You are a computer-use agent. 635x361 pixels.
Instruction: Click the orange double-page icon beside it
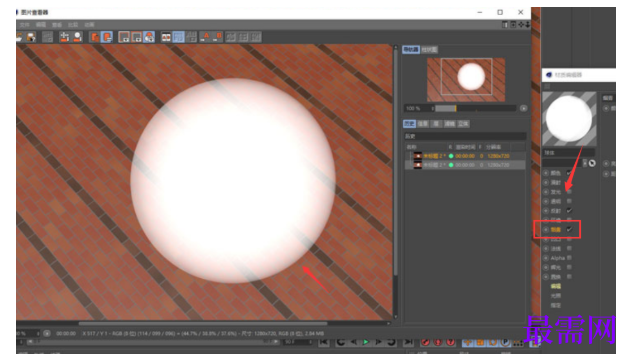95,37
